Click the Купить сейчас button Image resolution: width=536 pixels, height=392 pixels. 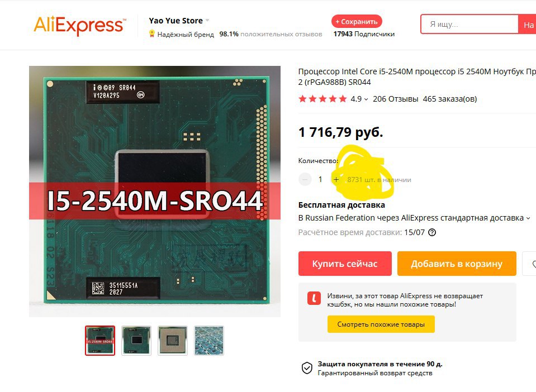click(x=345, y=264)
